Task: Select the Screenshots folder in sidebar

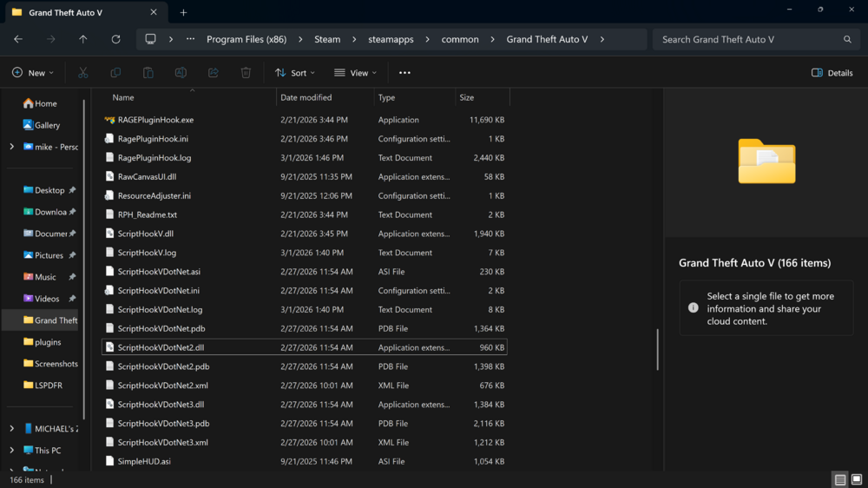Action: coord(50,364)
